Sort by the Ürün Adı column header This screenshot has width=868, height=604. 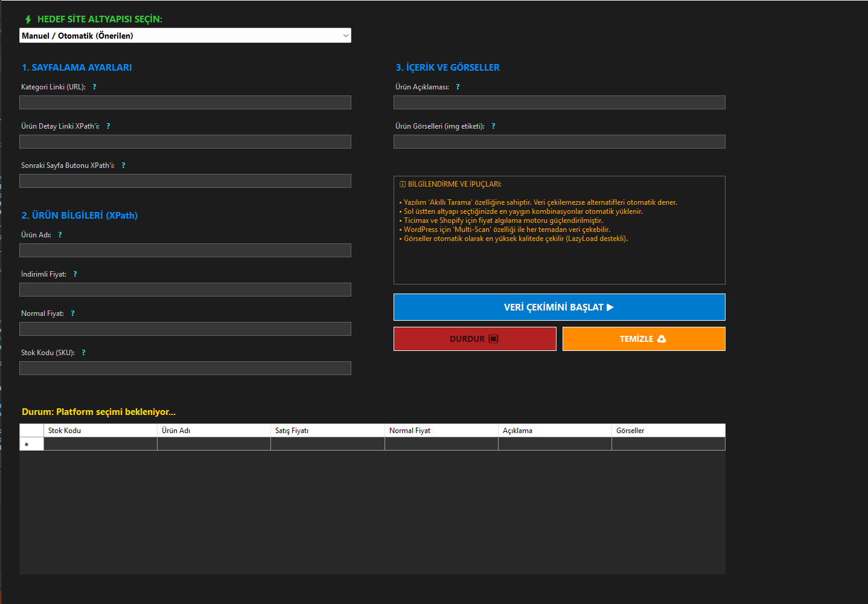coord(214,431)
